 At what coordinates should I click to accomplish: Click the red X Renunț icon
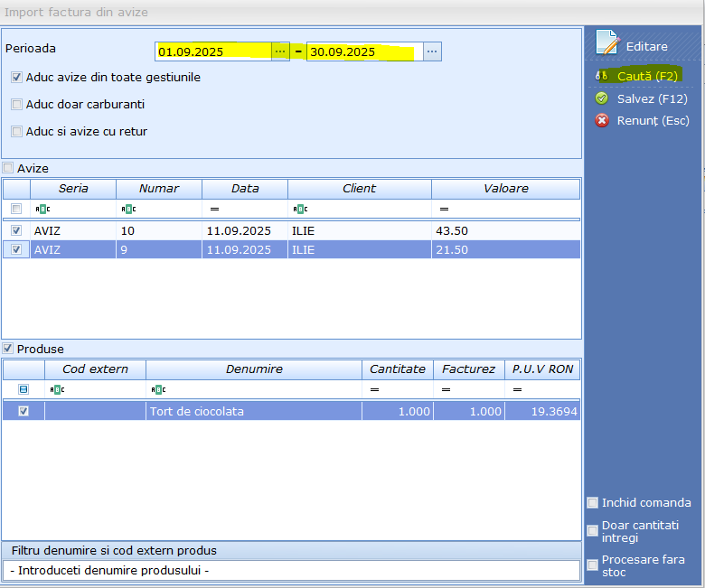point(602,120)
